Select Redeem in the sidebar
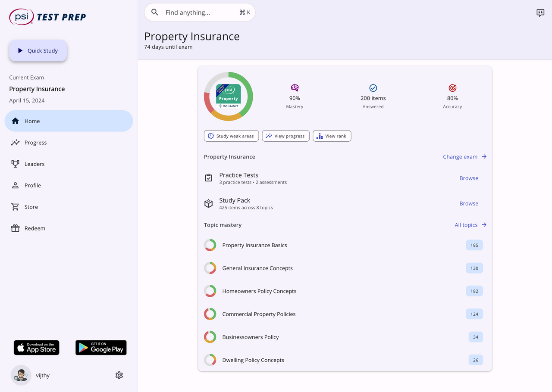Image resolution: width=552 pixels, height=392 pixels. [34, 228]
